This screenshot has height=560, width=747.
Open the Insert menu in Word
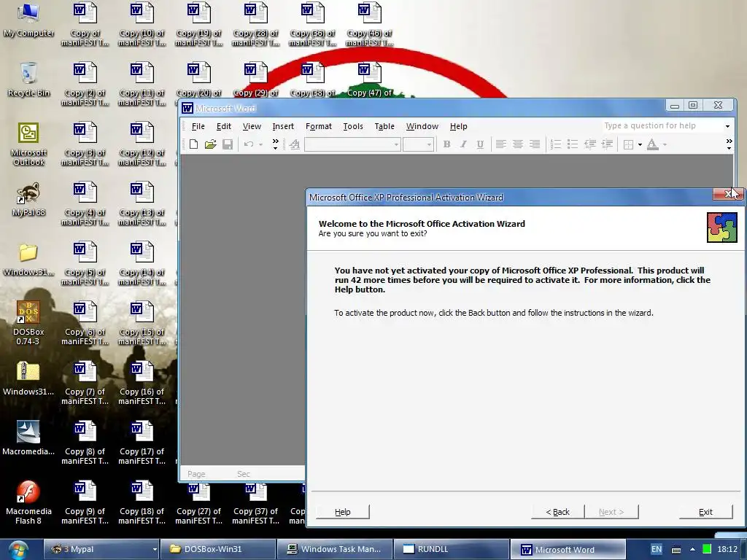coord(283,126)
